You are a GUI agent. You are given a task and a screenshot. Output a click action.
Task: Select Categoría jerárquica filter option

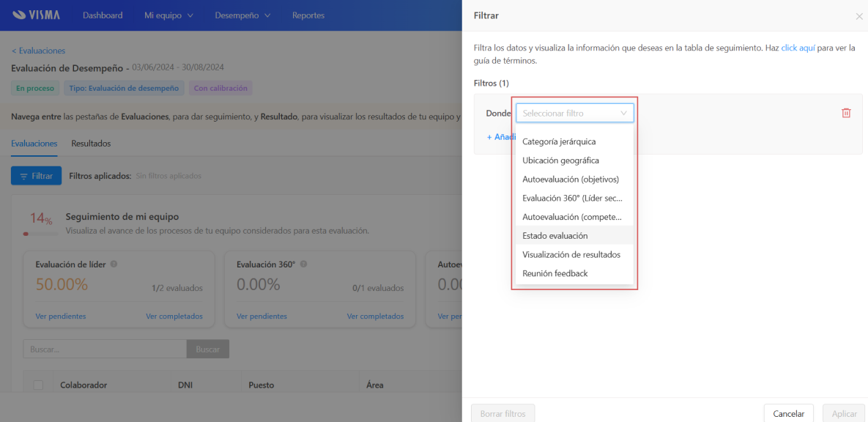point(574,141)
